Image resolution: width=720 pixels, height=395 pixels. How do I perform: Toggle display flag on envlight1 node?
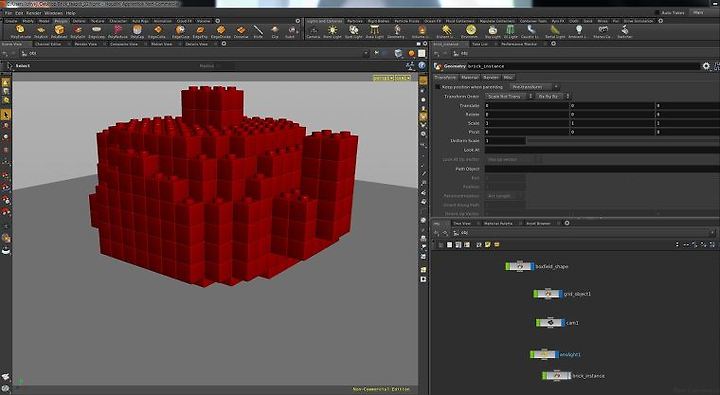coord(557,355)
